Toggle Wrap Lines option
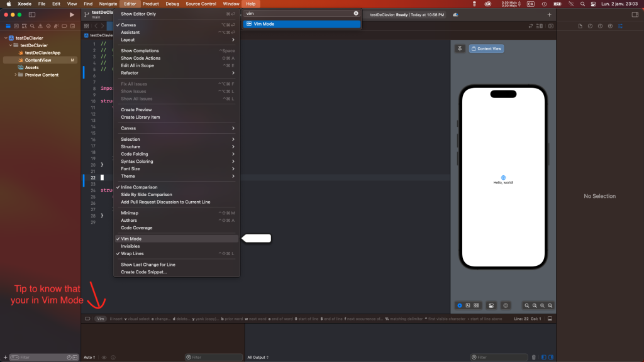This screenshot has width=644, height=362. [177, 254]
